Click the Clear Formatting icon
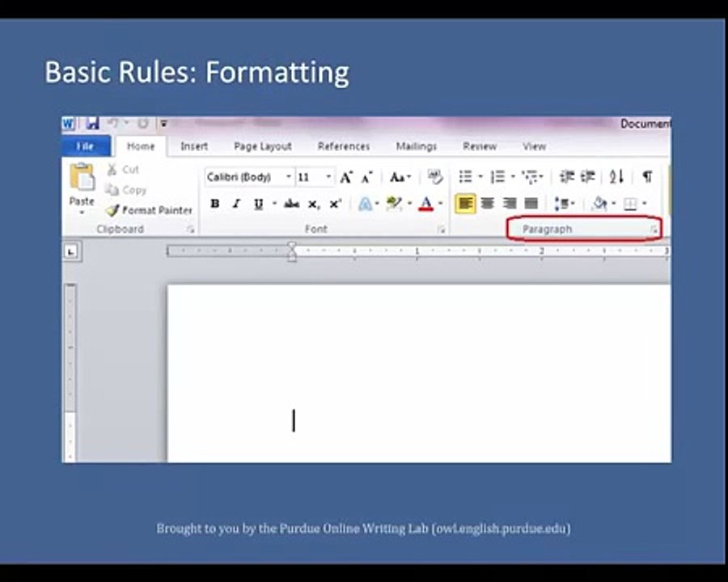 coord(435,177)
